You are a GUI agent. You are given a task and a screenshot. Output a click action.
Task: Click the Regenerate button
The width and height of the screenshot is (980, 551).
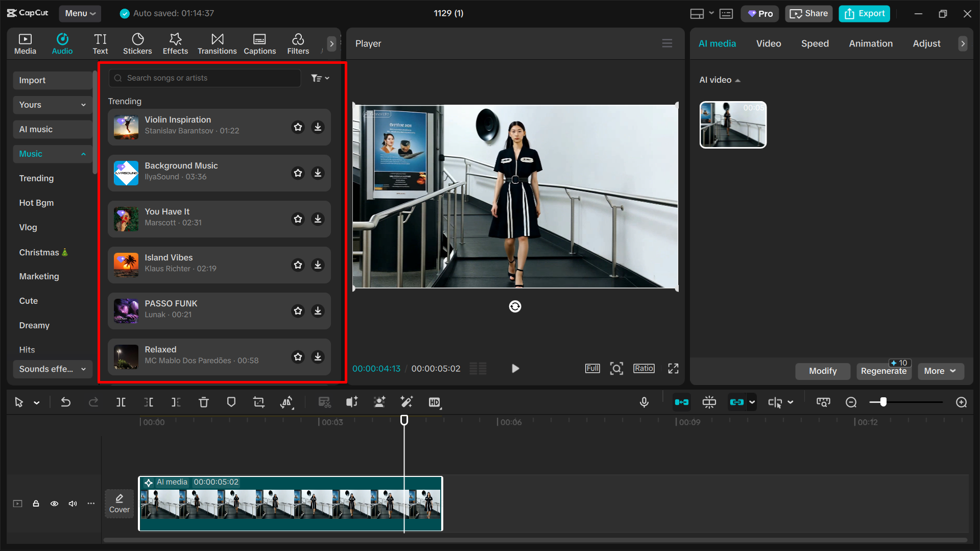883,371
